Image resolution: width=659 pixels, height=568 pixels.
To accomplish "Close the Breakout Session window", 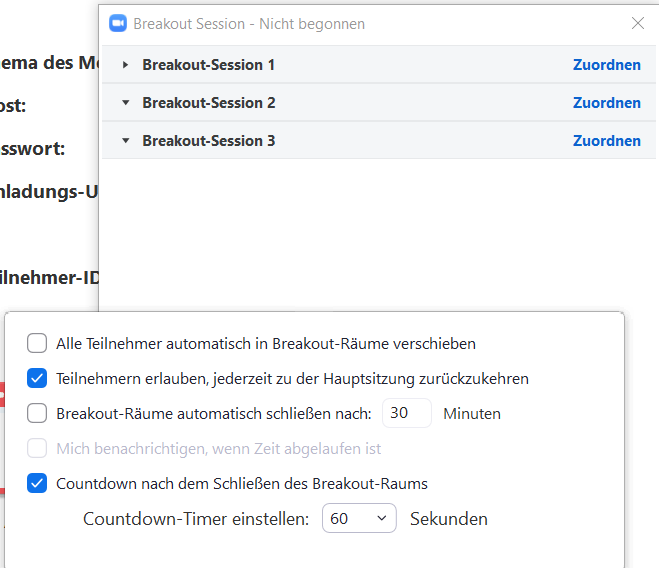I will (638, 23).
